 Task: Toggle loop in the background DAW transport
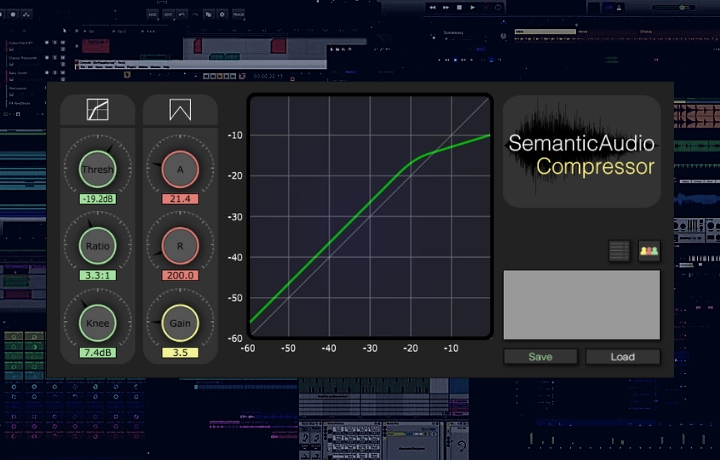tap(498, 7)
